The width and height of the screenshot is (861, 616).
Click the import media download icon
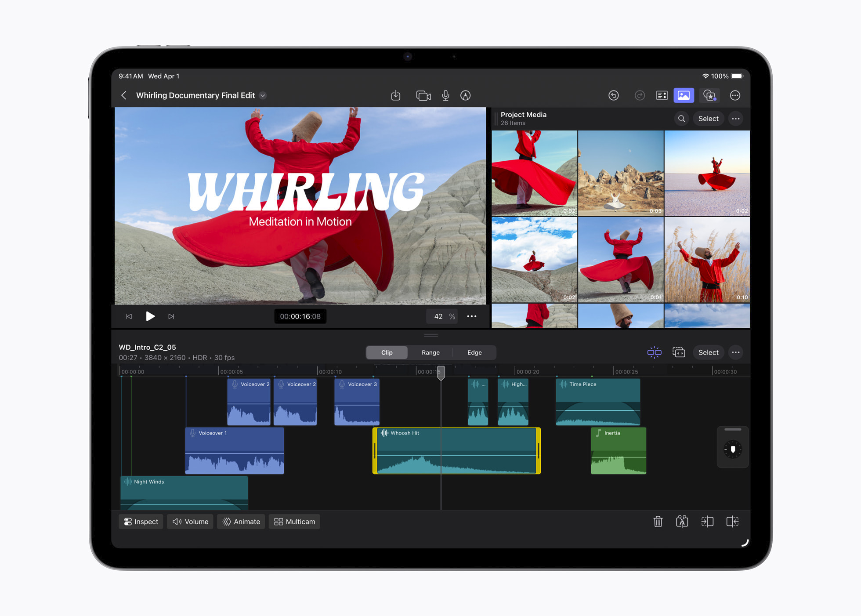click(x=396, y=95)
